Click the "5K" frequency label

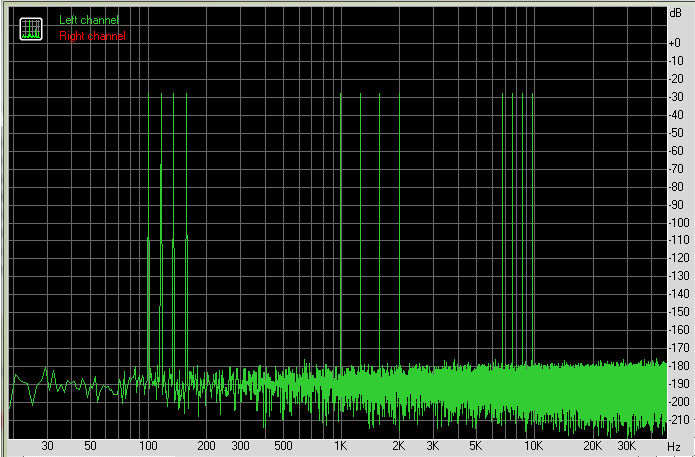click(475, 446)
